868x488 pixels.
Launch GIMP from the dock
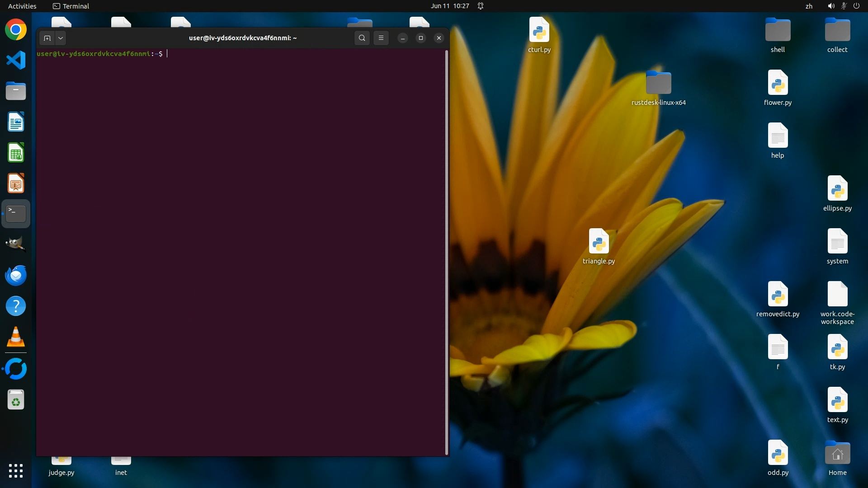pyautogui.click(x=16, y=244)
